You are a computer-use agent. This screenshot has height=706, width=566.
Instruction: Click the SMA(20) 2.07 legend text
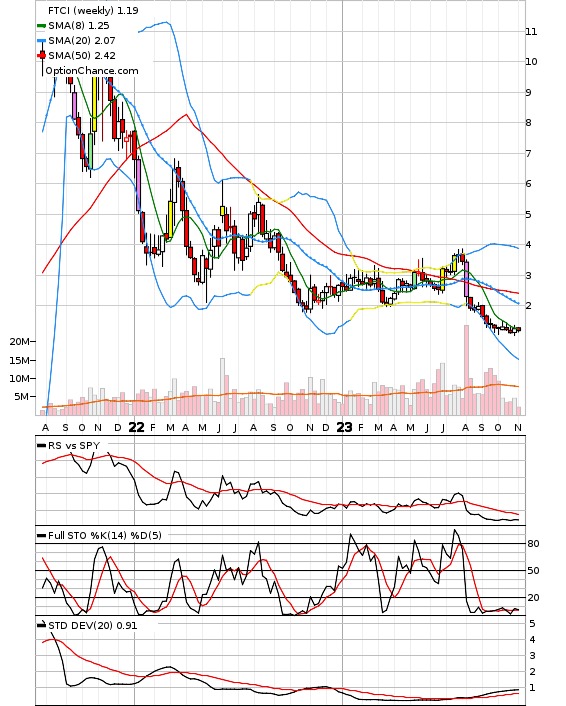(82, 41)
